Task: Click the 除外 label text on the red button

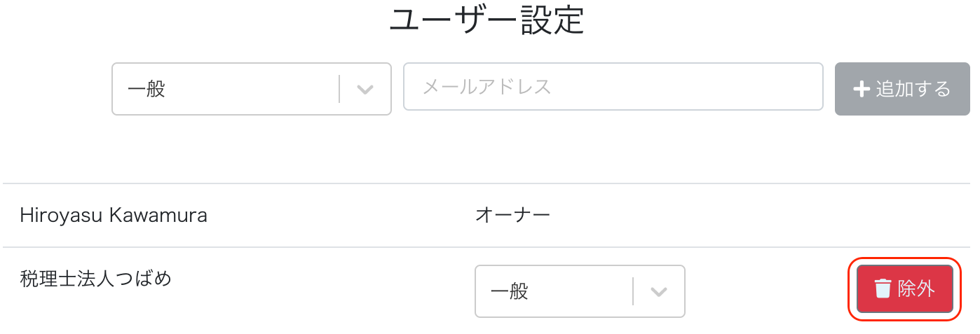Action: tap(916, 288)
